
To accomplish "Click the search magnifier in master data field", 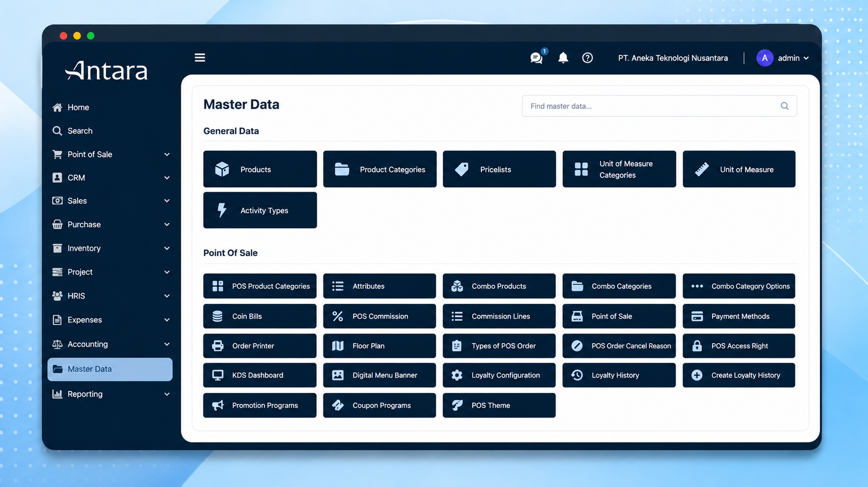I will point(785,106).
